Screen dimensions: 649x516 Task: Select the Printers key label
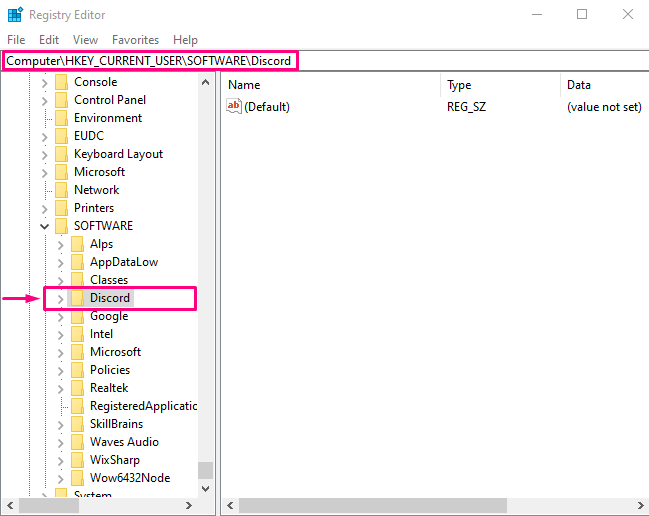(94, 208)
